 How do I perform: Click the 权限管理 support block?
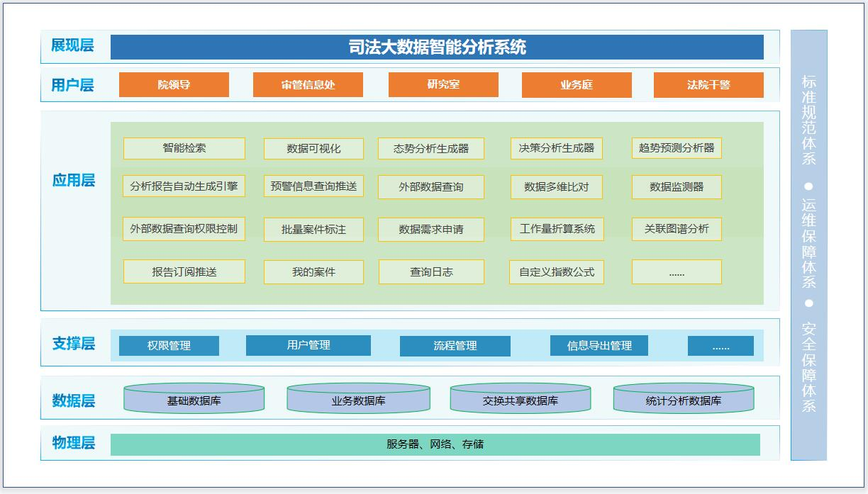click(x=169, y=346)
